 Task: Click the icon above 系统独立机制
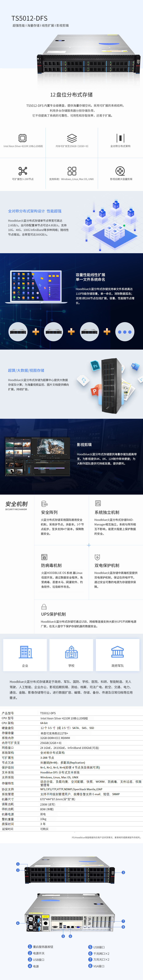(x=98, y=503)
